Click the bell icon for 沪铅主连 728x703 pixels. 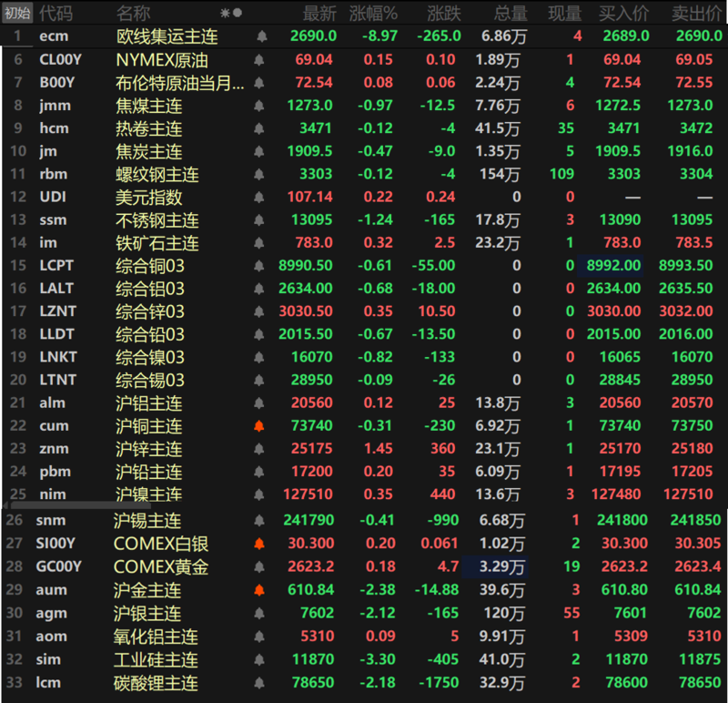click(x=259, y=472)
